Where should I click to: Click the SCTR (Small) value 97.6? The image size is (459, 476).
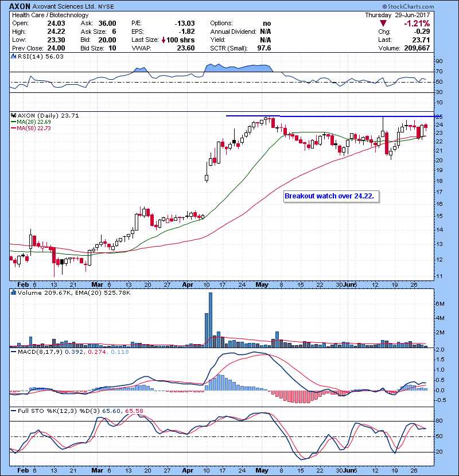pos(264,48)
